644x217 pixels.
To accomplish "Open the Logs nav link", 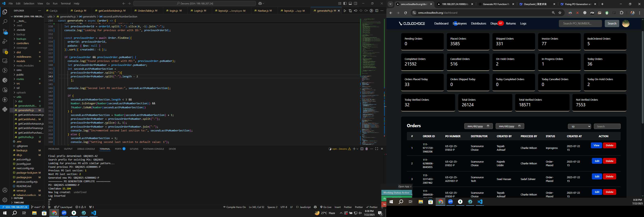I will pyautogui.click(x=523, y=24).
